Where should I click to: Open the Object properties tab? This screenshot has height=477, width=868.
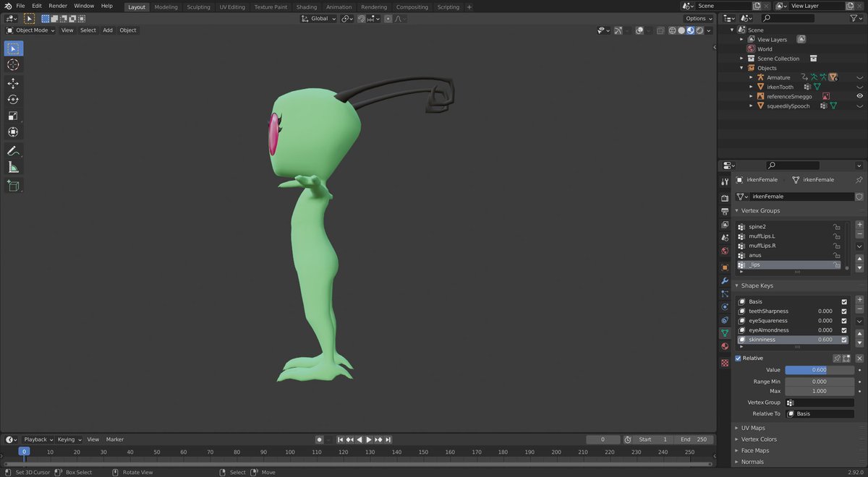tap(725, 267)
